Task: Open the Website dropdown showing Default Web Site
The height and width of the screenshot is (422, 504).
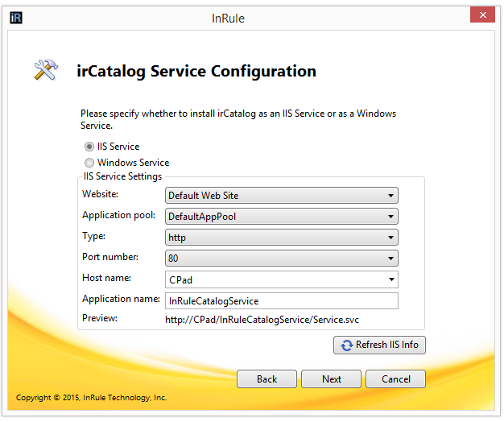Action: 282,196
